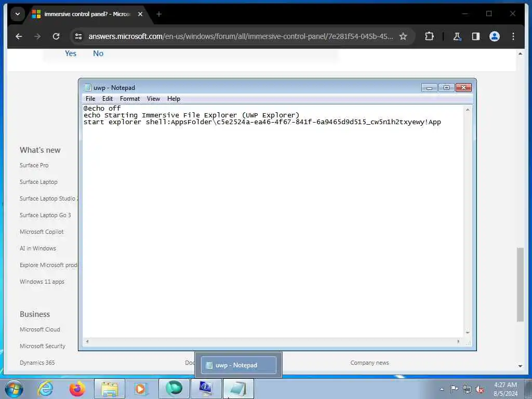Click Notepad horizontal scrollbar right arrow
Viewport: 532px width, 399px height.
pyautogui.click(x=458, y=341)
